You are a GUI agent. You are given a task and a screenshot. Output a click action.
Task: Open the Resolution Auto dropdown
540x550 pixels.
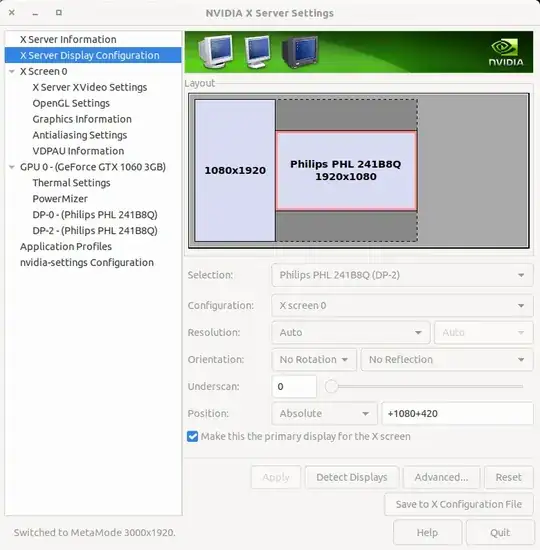point(351,332)
